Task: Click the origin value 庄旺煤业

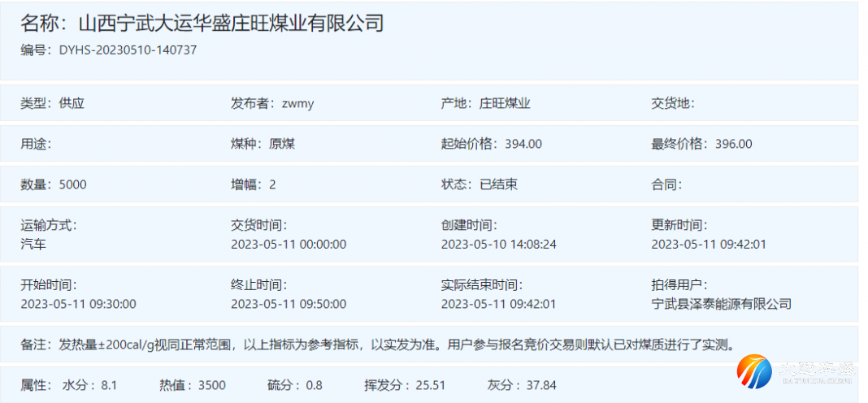Action: (505, 103)
